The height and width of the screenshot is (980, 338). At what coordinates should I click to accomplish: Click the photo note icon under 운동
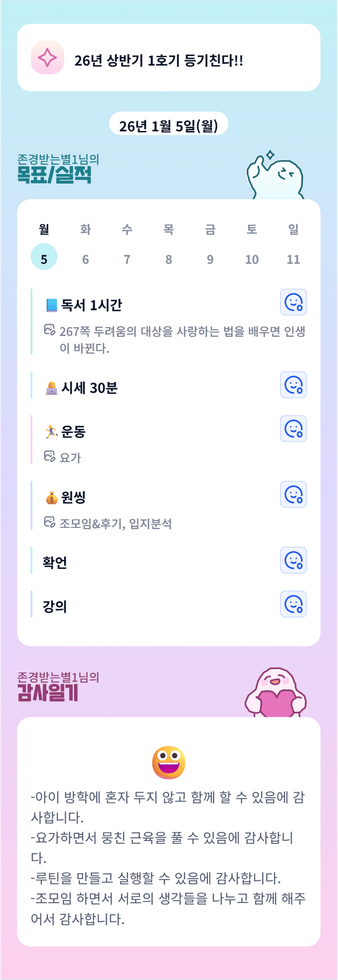[49, 456]
